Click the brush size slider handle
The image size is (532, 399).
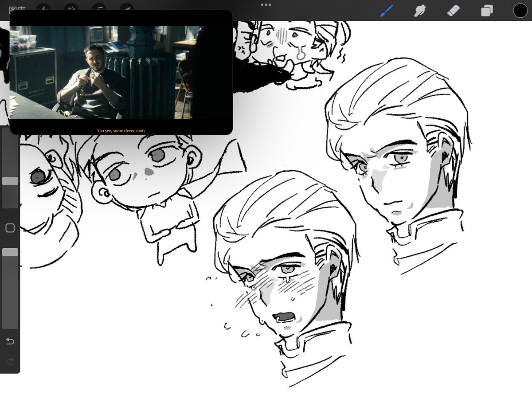click(x=10, y=181)
